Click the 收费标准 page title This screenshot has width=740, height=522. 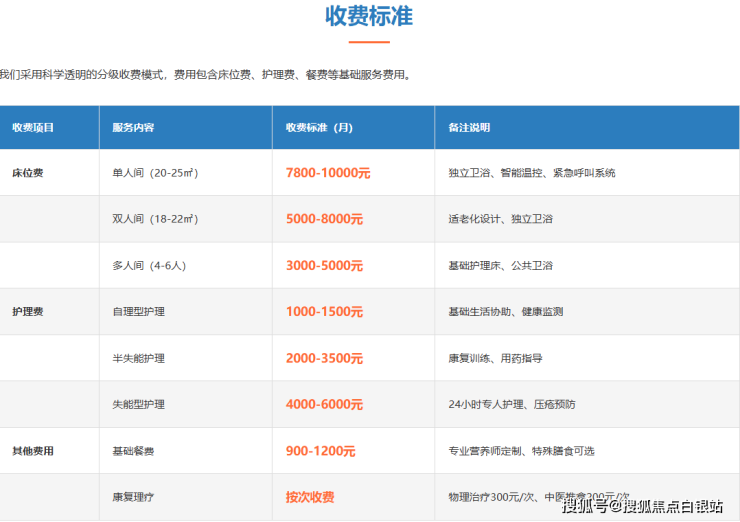[369, 17]
